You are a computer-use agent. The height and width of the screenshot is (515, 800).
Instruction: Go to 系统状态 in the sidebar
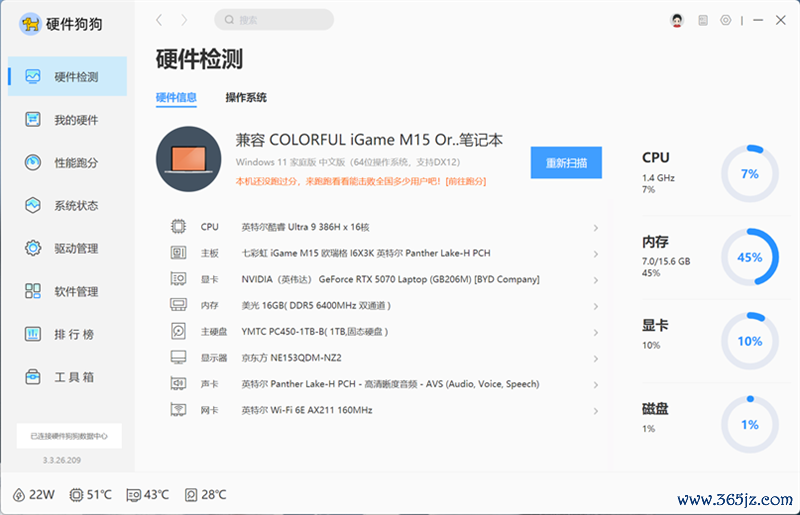click(x=67, y=205)
